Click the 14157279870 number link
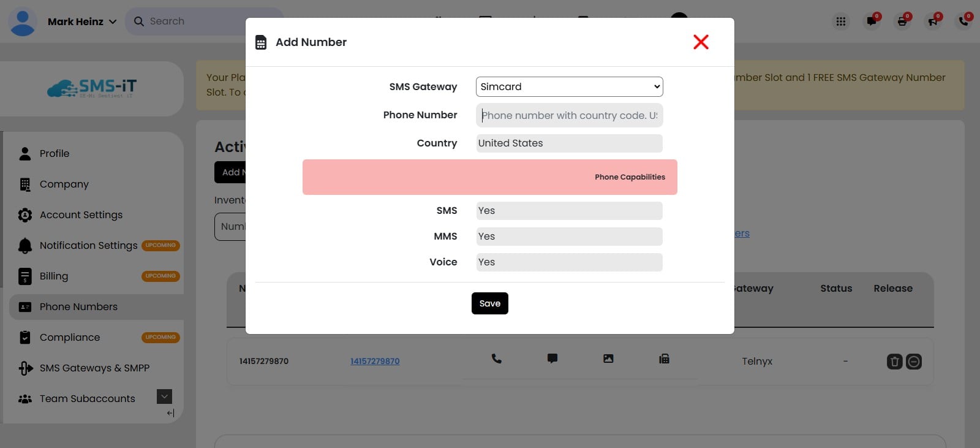 click(x=375, y=362)
